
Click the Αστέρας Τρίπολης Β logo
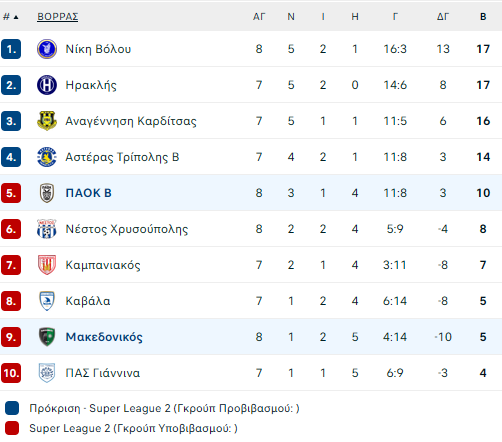[47, 157]
